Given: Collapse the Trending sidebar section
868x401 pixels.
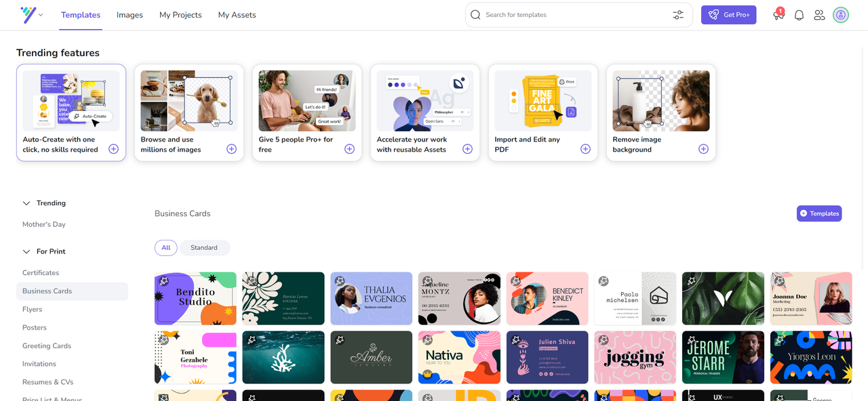Looking at the screenshot, I should [26, 203].
